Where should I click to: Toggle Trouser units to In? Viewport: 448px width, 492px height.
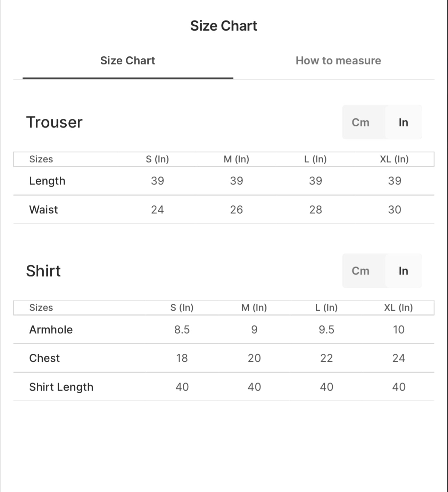pyautogui.click(x=403, y=122)
